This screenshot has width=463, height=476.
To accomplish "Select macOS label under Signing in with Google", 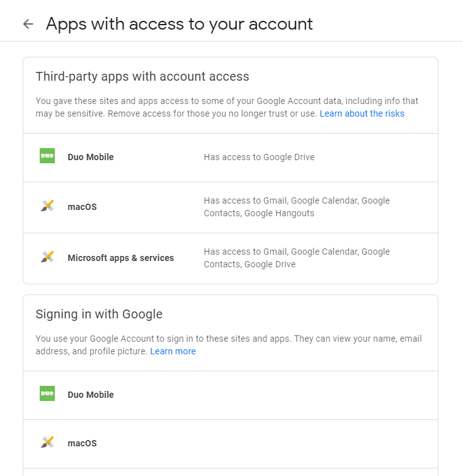I will pos(83,443).
